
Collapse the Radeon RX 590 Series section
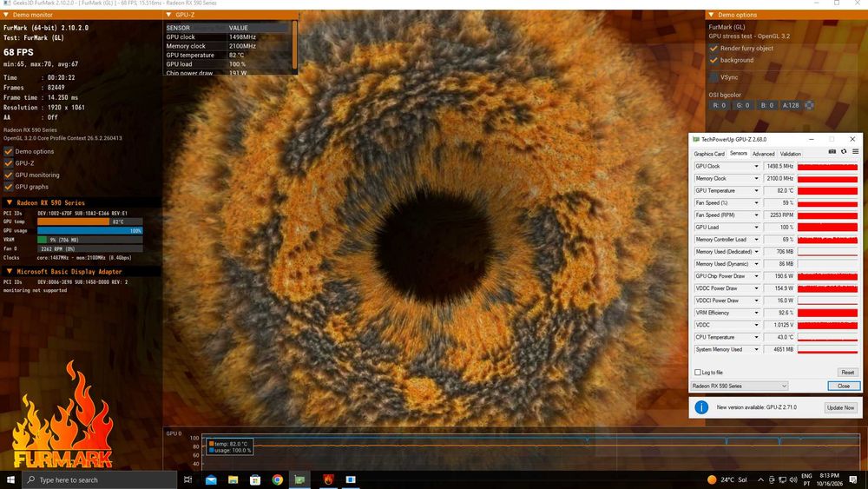pyautogui.click(x=10, y=202)
